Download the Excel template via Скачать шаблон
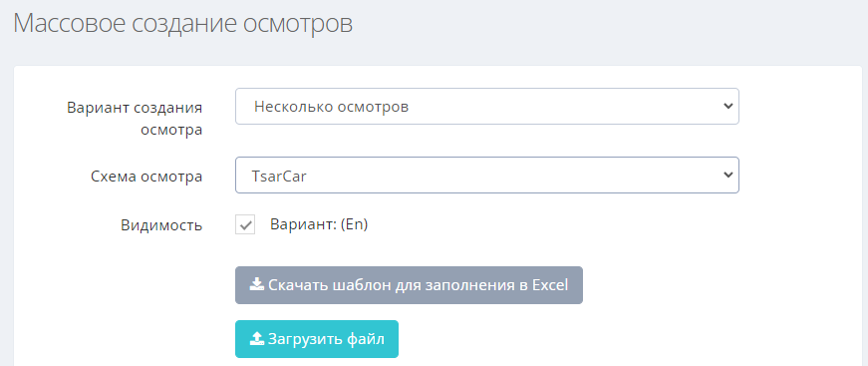 coord(410,285)
